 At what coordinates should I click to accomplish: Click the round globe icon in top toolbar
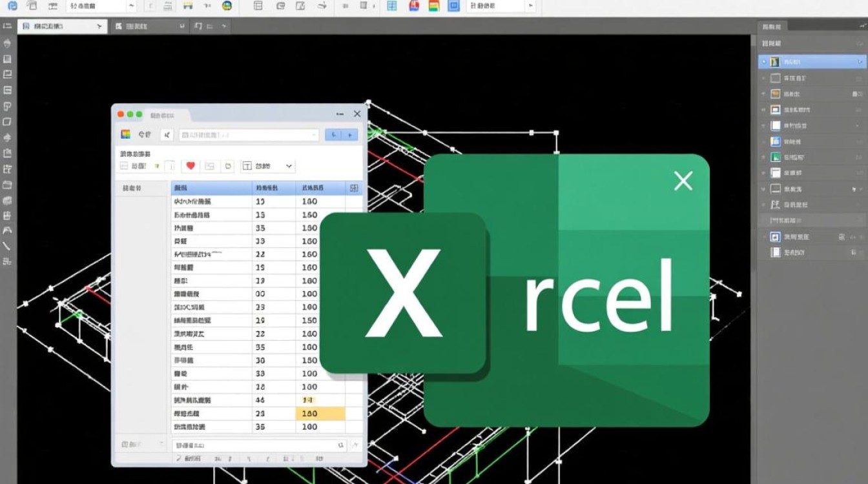(x=227, y=6)
